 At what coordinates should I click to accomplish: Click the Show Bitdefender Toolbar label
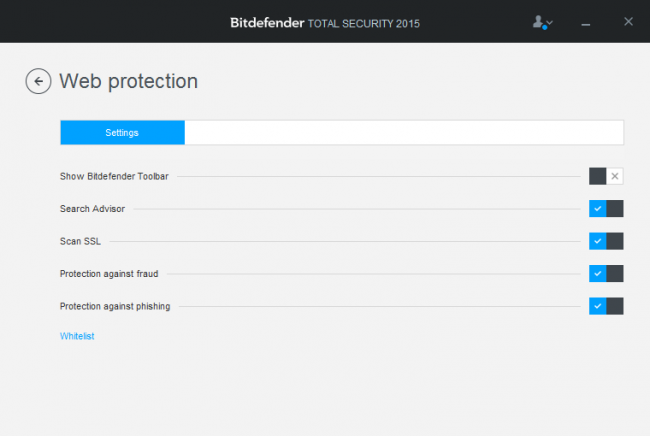[114, 176]
